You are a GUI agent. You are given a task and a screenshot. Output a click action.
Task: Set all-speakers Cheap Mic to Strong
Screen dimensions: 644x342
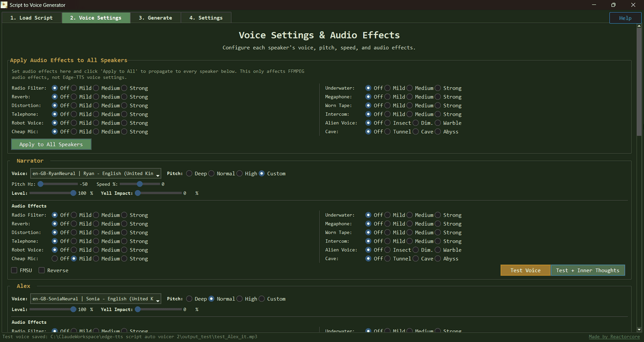tap(134, 132)
